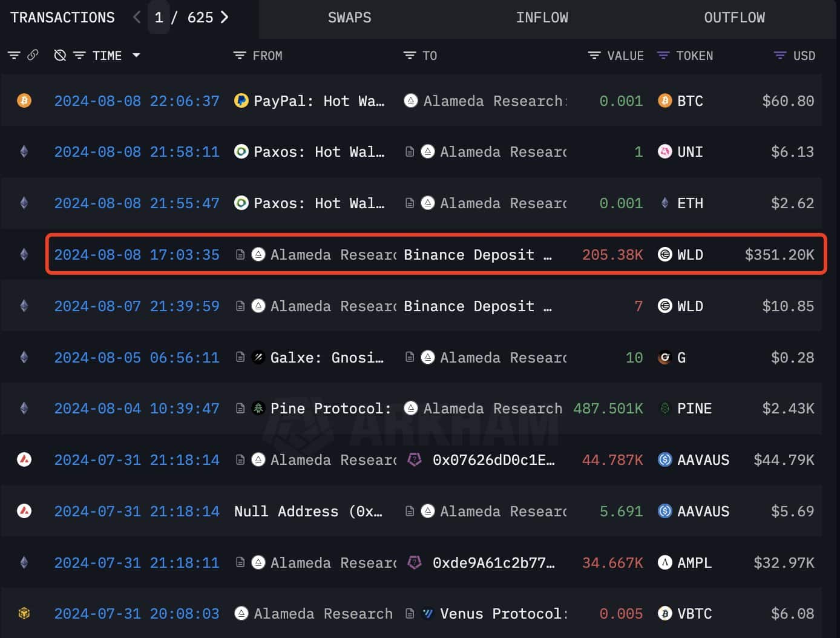Click the Pine Protocol tree logo

(258, 408)
